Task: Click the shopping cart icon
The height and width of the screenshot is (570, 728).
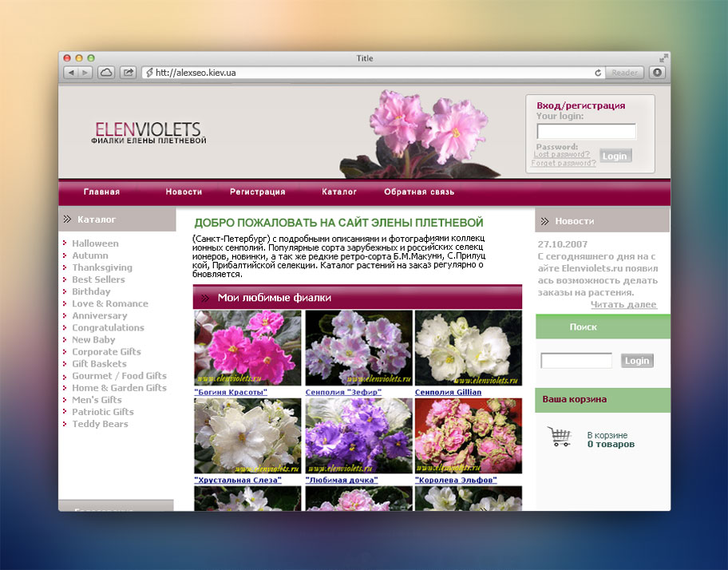Action: [x=559, y=437]
